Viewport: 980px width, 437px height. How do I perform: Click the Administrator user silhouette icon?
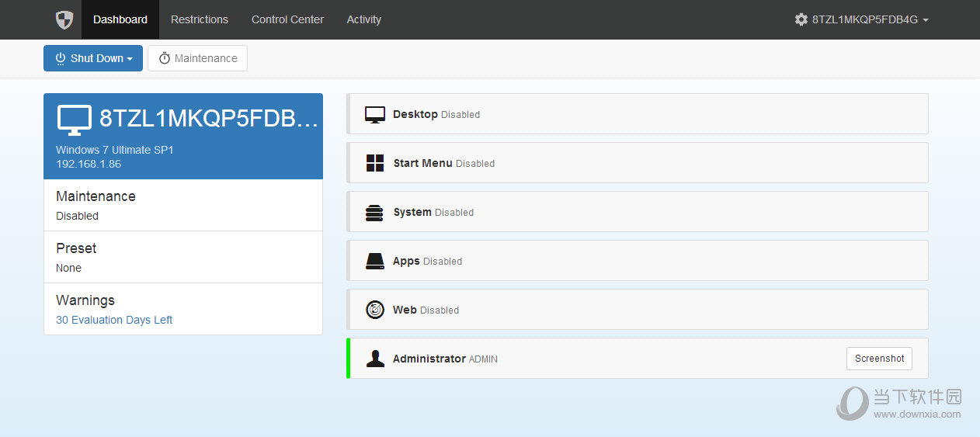375,359
